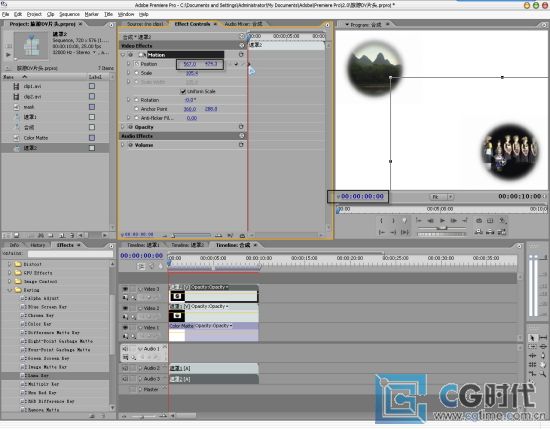Click the Effects panel Contains search field

(71, 254)
